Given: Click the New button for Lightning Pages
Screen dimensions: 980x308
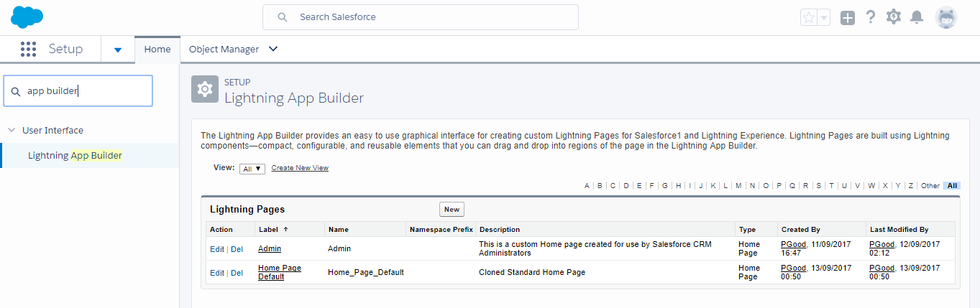Looking at the screenshot, I should pos(452,210).
